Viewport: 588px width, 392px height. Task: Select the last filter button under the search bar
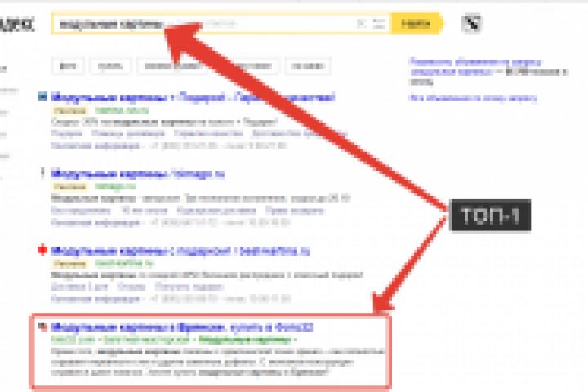308,66
